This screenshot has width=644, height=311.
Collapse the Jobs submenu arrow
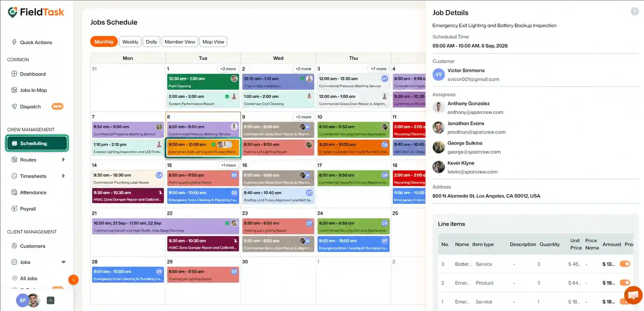tap(64, 262)
